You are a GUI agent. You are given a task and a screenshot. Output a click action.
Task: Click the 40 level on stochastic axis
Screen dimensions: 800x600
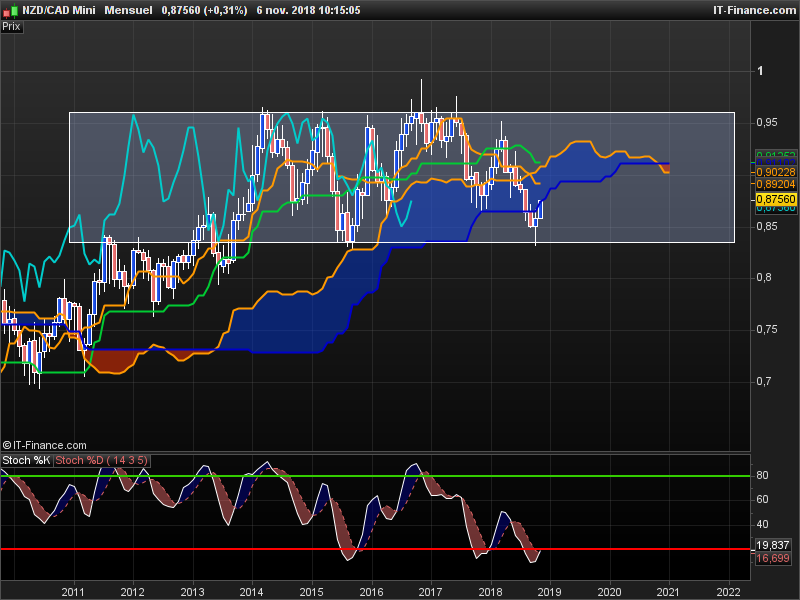[x=762, y=524]
